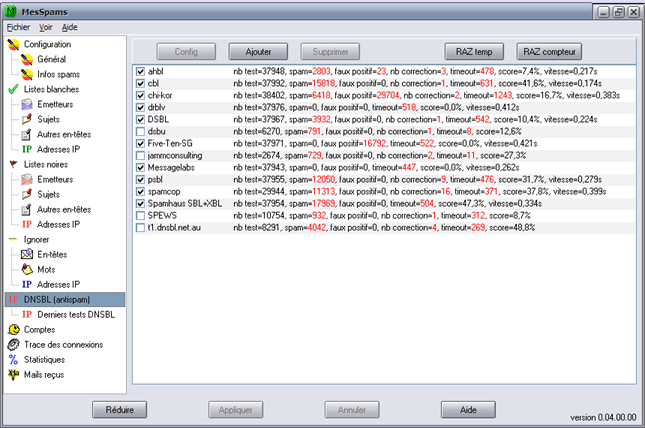
Task: Check the SPEWS checkbox
Action: [x=140, y=215]
